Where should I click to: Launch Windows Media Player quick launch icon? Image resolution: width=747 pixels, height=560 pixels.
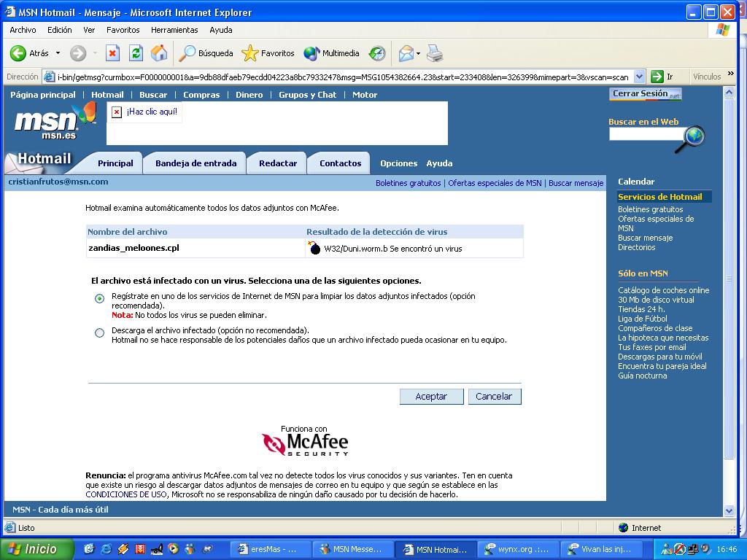point(173,549)
